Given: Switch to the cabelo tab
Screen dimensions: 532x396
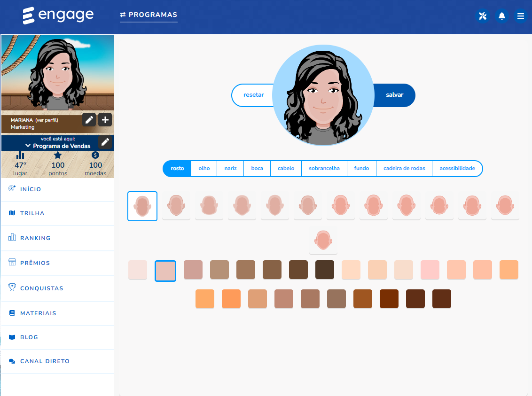Looking at the screenshot, I should pos(285,168).
